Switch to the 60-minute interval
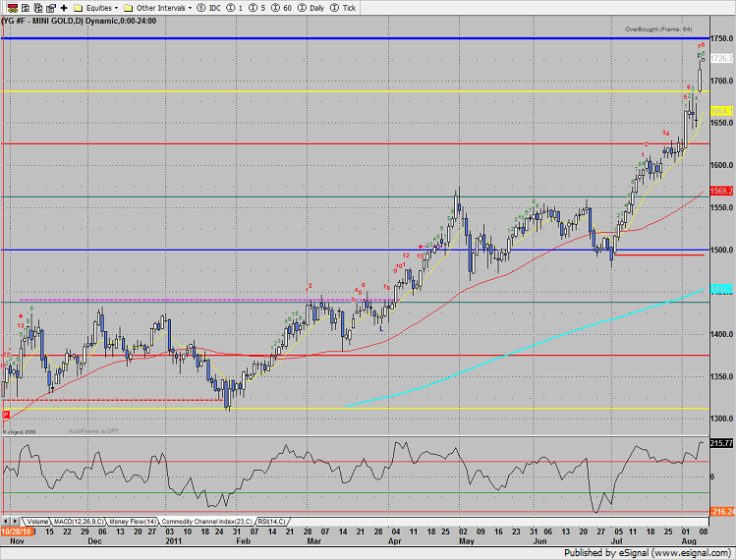 tap(282, 8)
